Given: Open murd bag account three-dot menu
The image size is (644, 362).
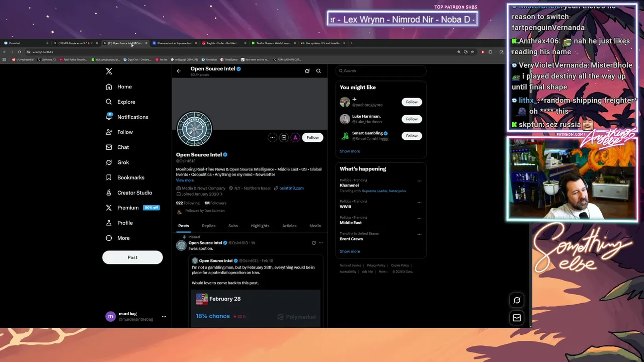Looking at the screenshot, I should point(164,317).
